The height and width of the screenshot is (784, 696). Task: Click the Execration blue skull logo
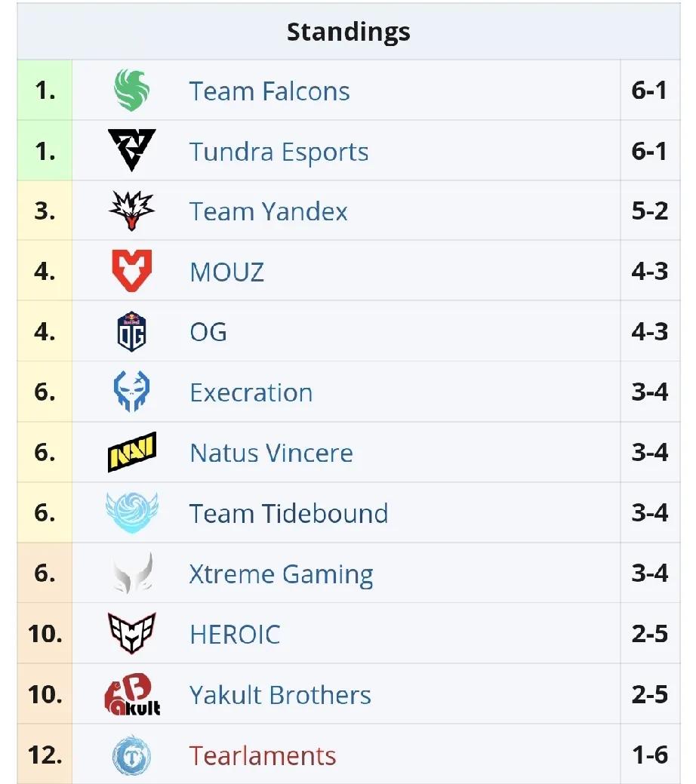point(132,392)
